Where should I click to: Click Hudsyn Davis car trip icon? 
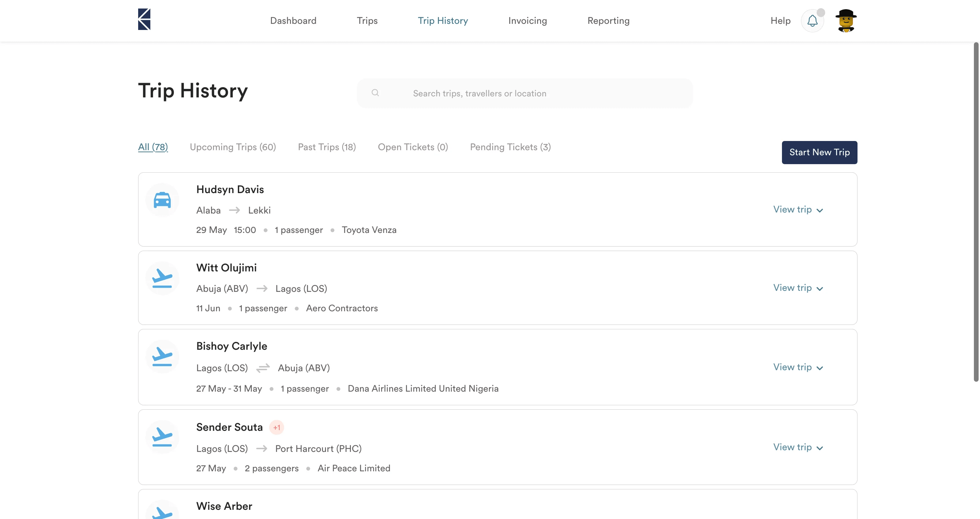pos(162,200)
